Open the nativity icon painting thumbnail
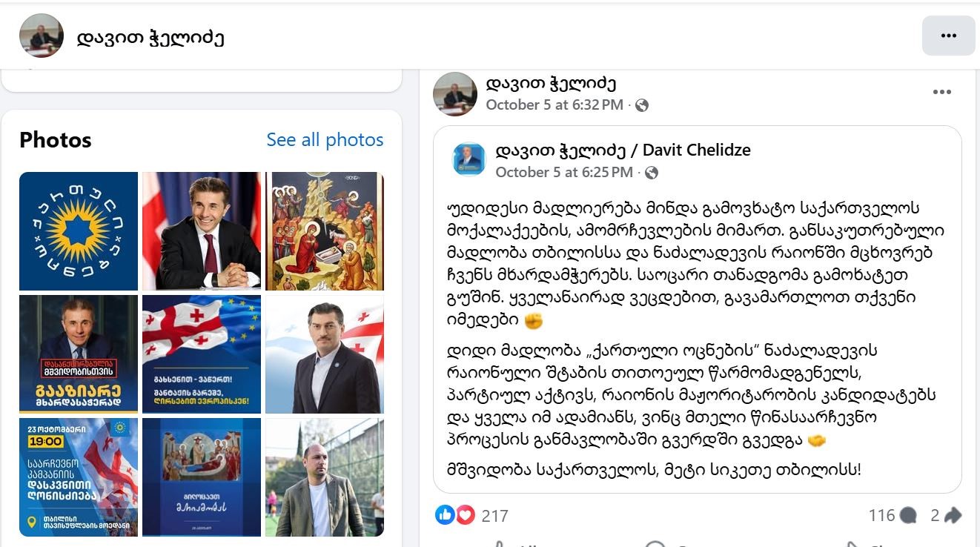Screen dimensions: 980x547 (325, 231)
